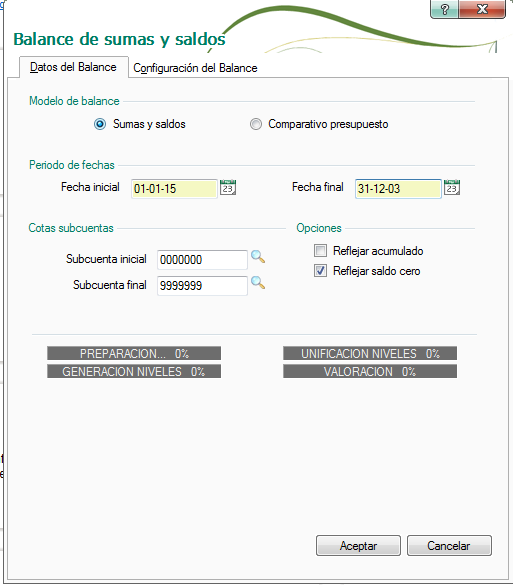The image size is (513, 585).
Task: Focus the Fecha inicial date field
Action: pos(174,188)
